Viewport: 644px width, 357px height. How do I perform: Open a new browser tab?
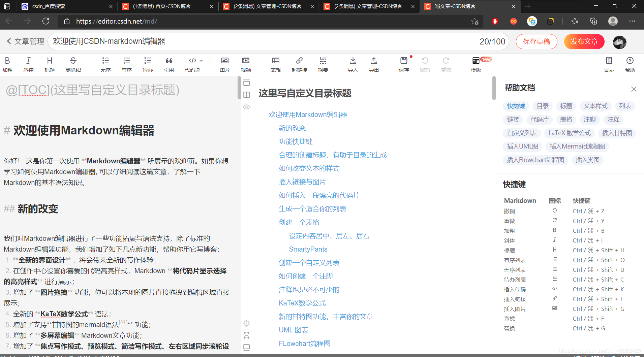click(528, 6)
